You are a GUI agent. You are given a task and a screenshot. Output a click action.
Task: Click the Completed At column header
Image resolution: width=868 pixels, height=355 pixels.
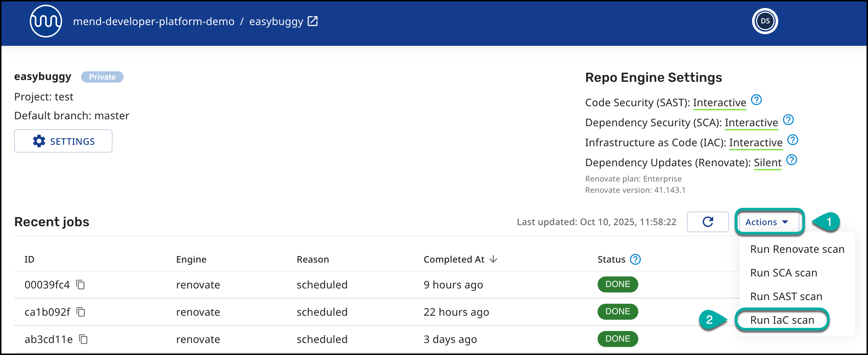[454, 259]
